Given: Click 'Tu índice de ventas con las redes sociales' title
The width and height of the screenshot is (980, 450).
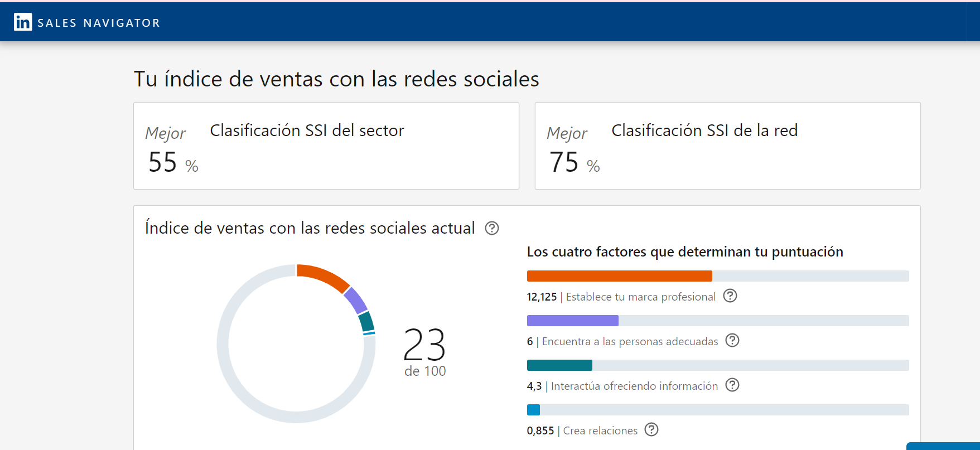Looking at the screenshot, I should [336, 79].
